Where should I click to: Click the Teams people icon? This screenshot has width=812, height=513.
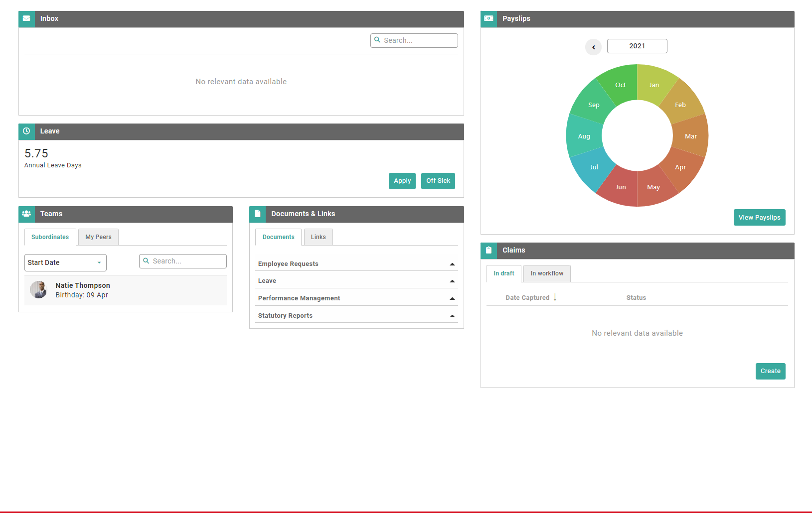coord(26,214)
